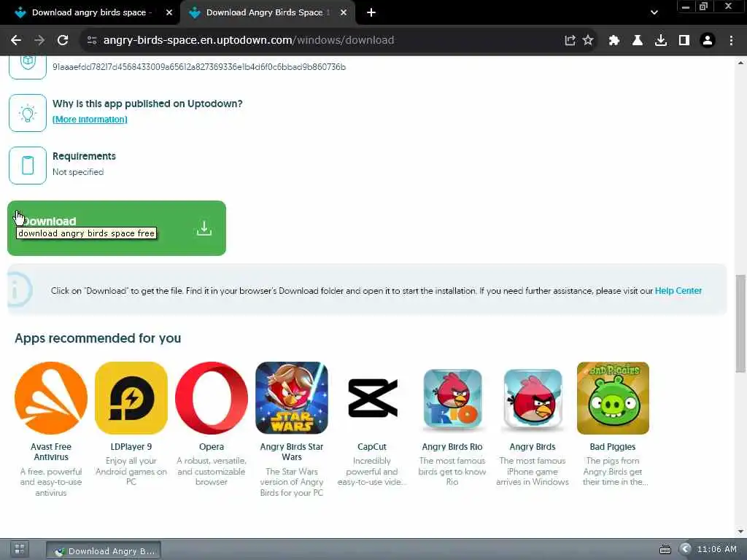Open the profile avatar menu
747x560 pixels.
708,41
